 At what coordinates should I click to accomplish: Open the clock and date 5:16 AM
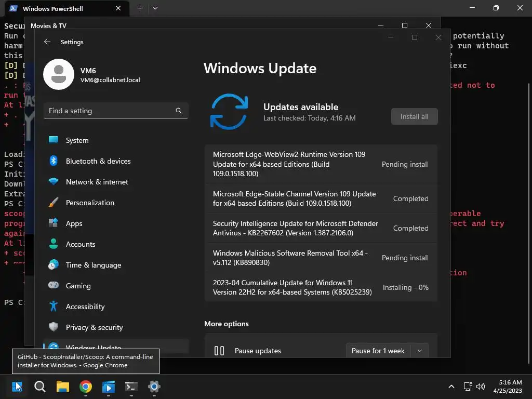click(508, 387)
